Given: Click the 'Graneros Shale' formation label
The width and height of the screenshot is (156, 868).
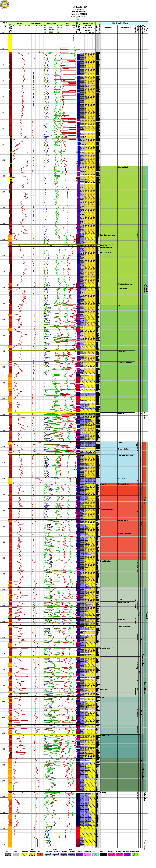Looking at the screenshot, I should 123,289.
